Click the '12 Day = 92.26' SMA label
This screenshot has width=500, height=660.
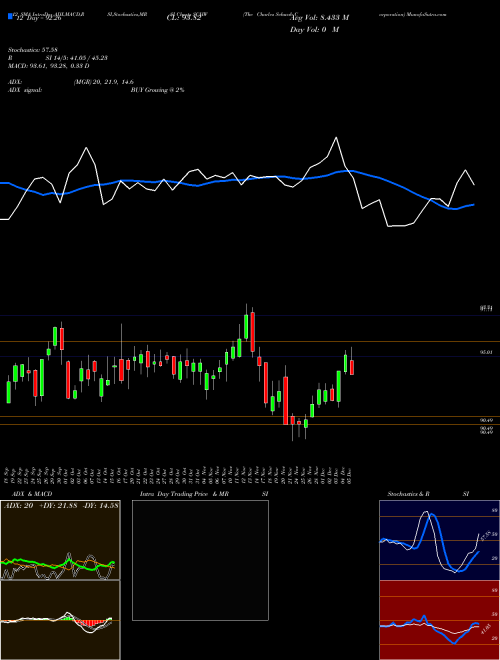pos(39,18)
